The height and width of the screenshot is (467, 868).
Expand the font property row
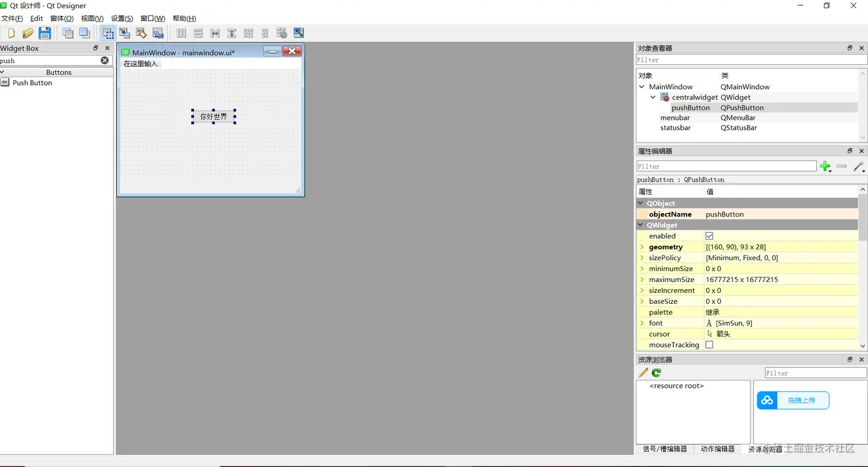tap(642, 323)
